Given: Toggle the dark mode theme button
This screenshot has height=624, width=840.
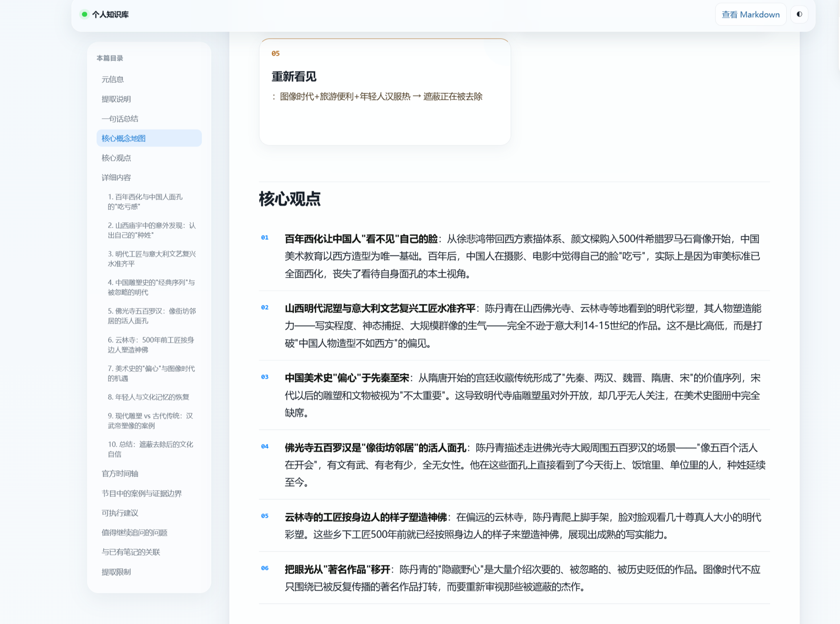Looking at the screenshot, I should [799, 14].
